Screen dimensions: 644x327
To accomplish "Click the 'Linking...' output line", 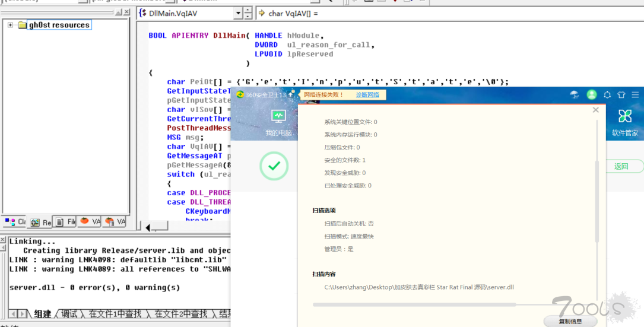I will pos(32,242).
